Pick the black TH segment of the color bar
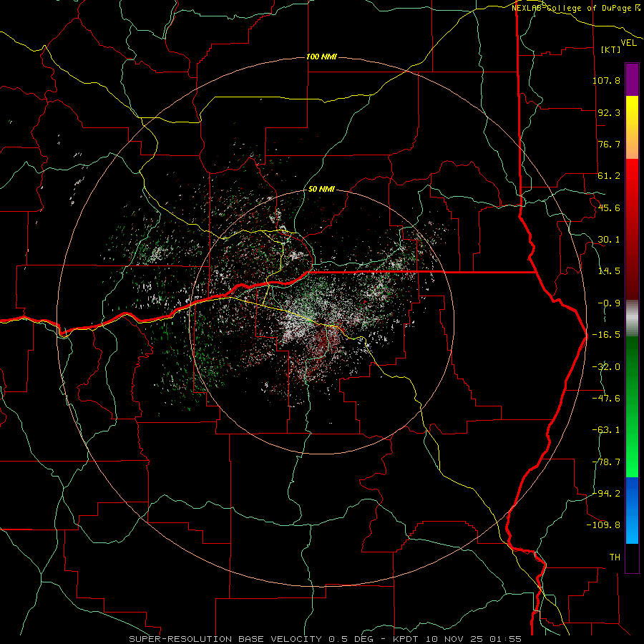644x644 pixels. tap(632, 557)
